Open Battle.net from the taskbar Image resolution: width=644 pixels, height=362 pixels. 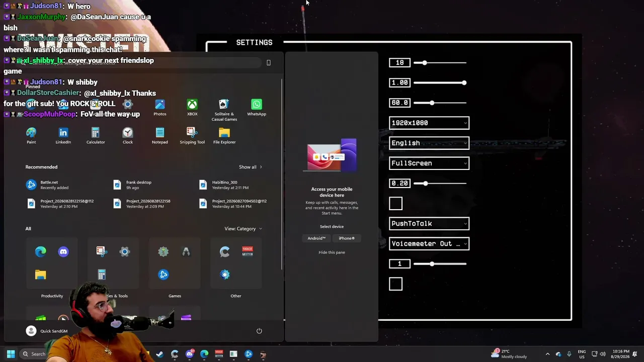click(x=249, y=354)
